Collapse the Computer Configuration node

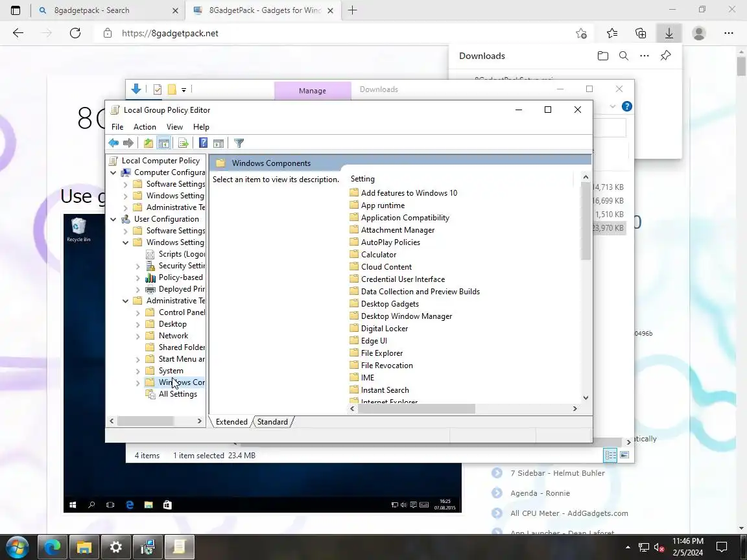pyautogui.click(x=113, y=172)
